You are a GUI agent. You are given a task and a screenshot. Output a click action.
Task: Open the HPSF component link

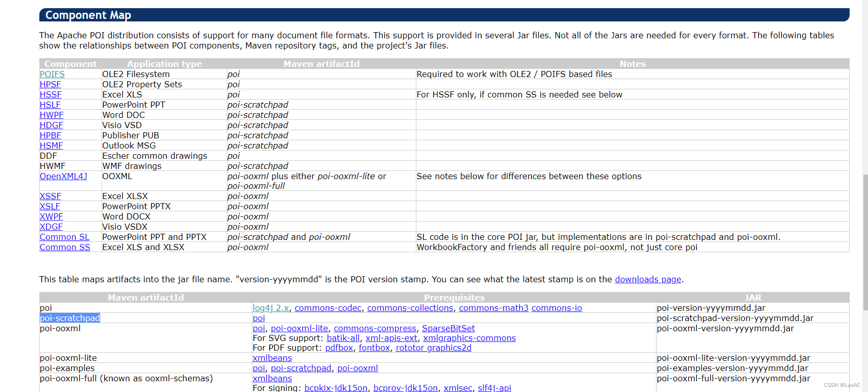coord(50,84)
